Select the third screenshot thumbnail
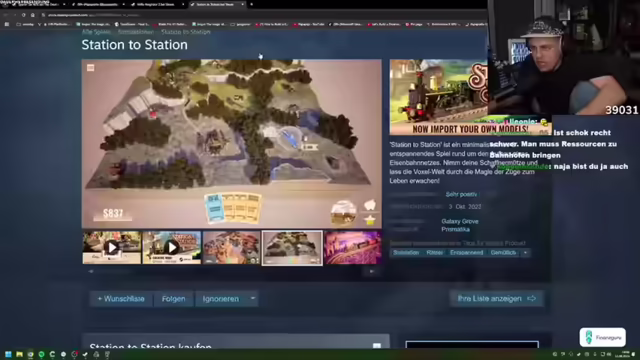 231,247
